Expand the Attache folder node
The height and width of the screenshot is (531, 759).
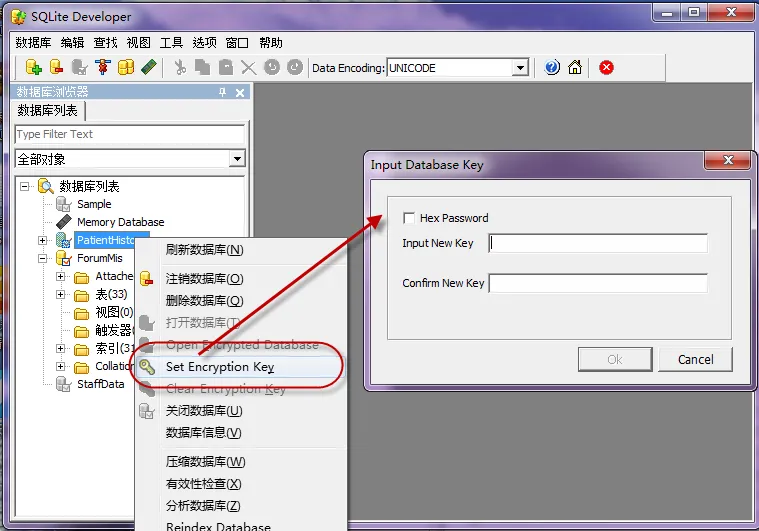[61, 276]
